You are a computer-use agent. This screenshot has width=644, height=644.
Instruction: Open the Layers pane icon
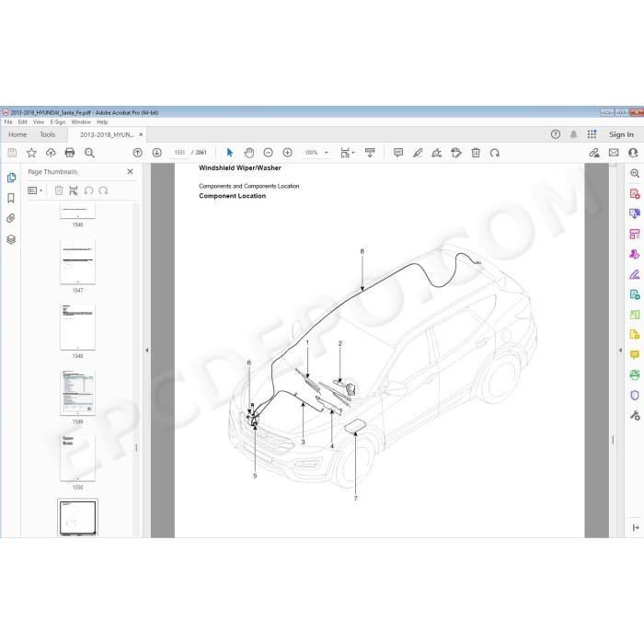pos(11,239)
